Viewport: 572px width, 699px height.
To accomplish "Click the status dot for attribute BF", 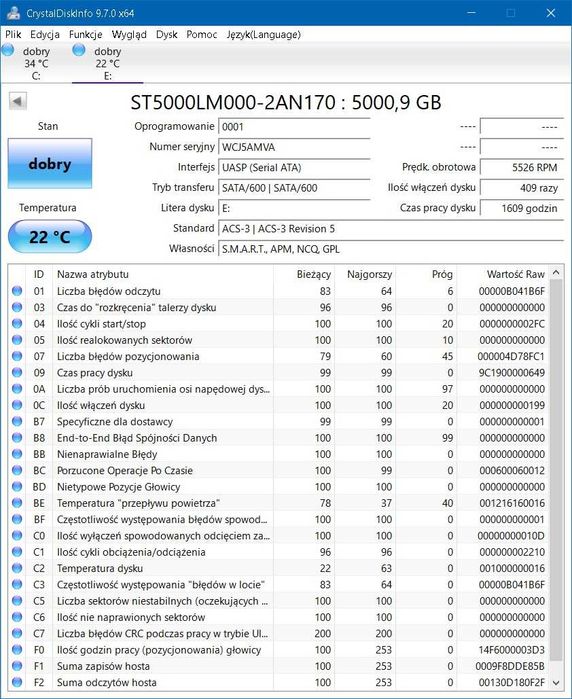I will click(x=17, y=519).
